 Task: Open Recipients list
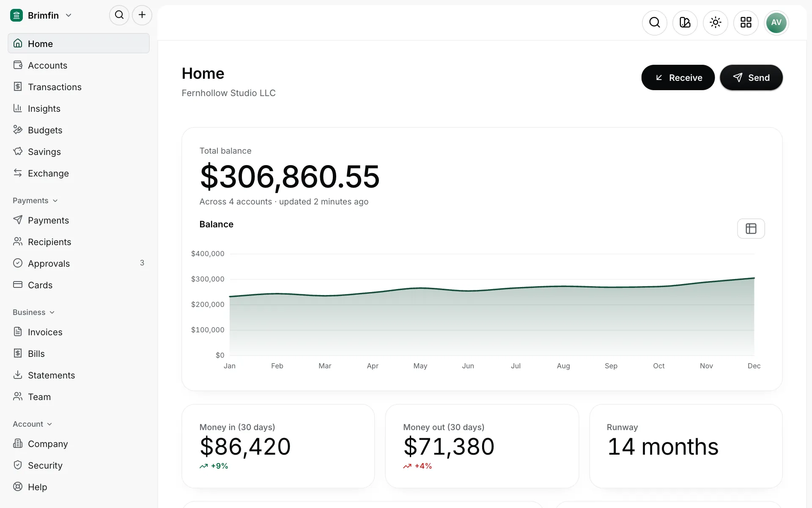[79, 242]
